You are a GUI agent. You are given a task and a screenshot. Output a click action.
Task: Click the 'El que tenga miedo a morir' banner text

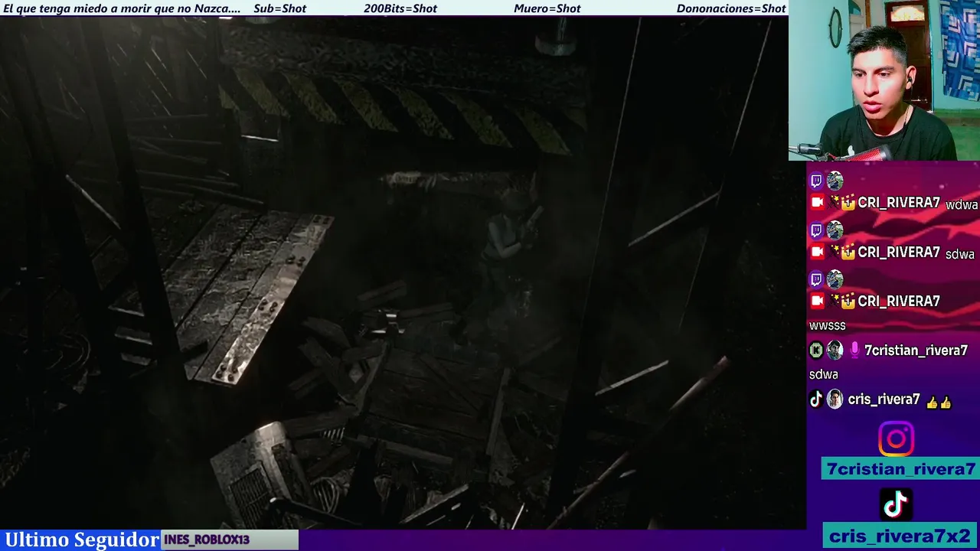[x=122, y=8]
